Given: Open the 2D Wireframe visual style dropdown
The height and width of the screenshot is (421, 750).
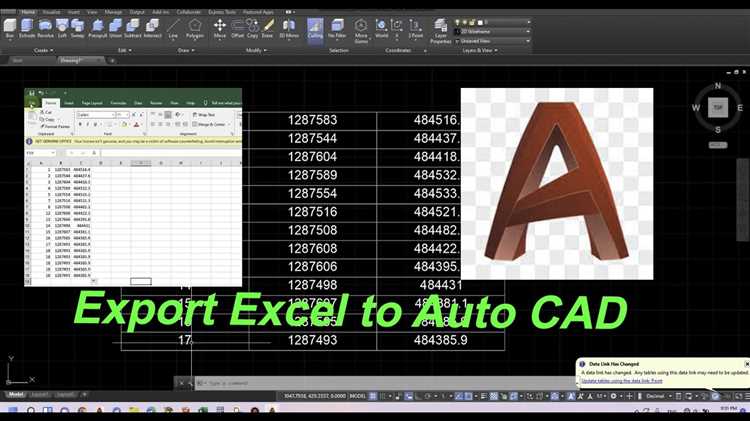Looking at the screenshot, I should 492,32.
